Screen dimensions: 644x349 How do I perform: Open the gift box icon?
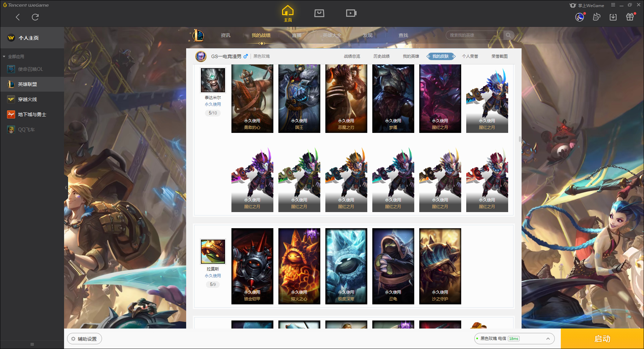(630, 17)
